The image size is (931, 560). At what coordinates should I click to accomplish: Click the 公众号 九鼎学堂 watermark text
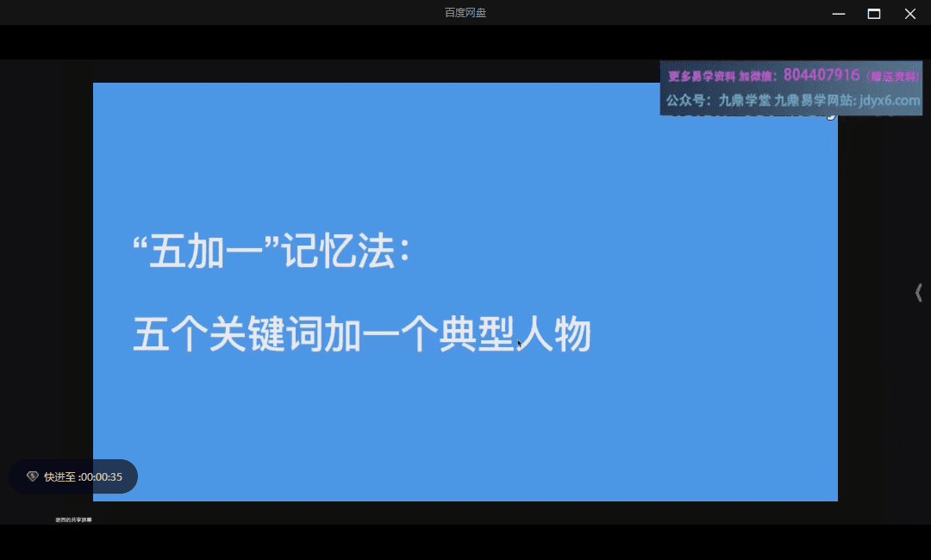pyautogui.click(x=718, y=101)
